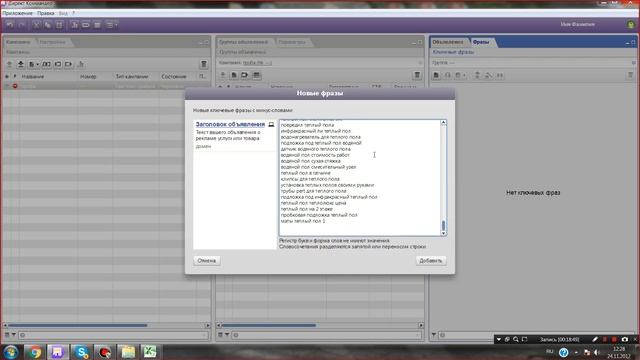The width and height of the screenshot is (640, 360).
Task: Click the Copy icon in main toolbar
Action: click(48, 25)
